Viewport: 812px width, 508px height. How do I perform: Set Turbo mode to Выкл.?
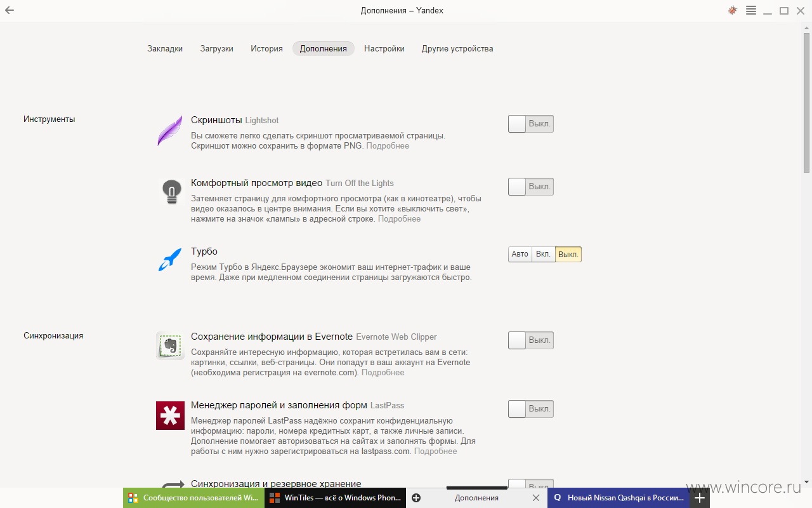click(568, 254)
